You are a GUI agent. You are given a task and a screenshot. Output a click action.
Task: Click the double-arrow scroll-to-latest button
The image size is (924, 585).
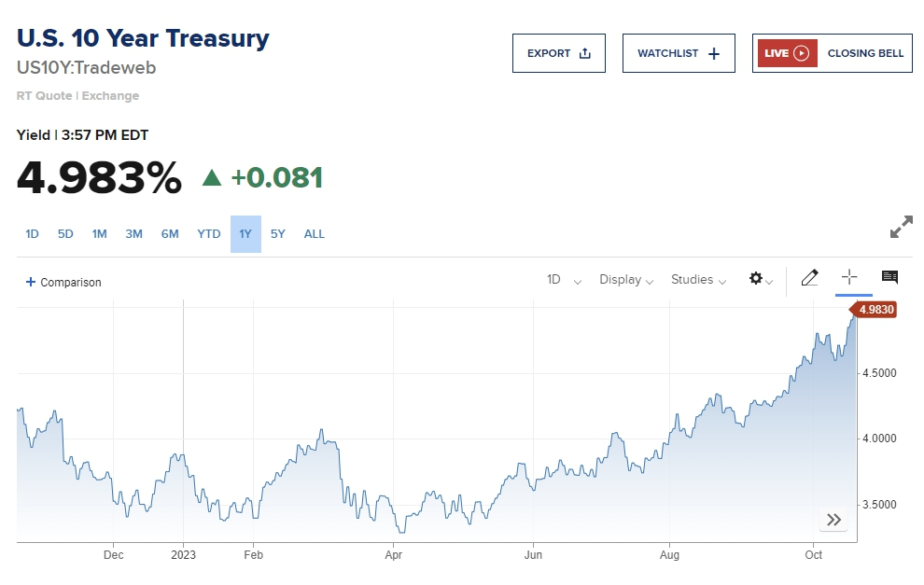(x=833, y=520)
